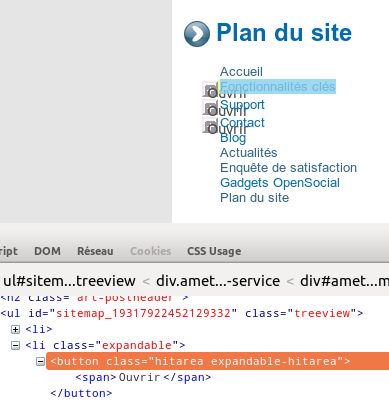Open Gadgets OpenSocial link
Screen dimensions: 389x403
[x=280, y=183]
